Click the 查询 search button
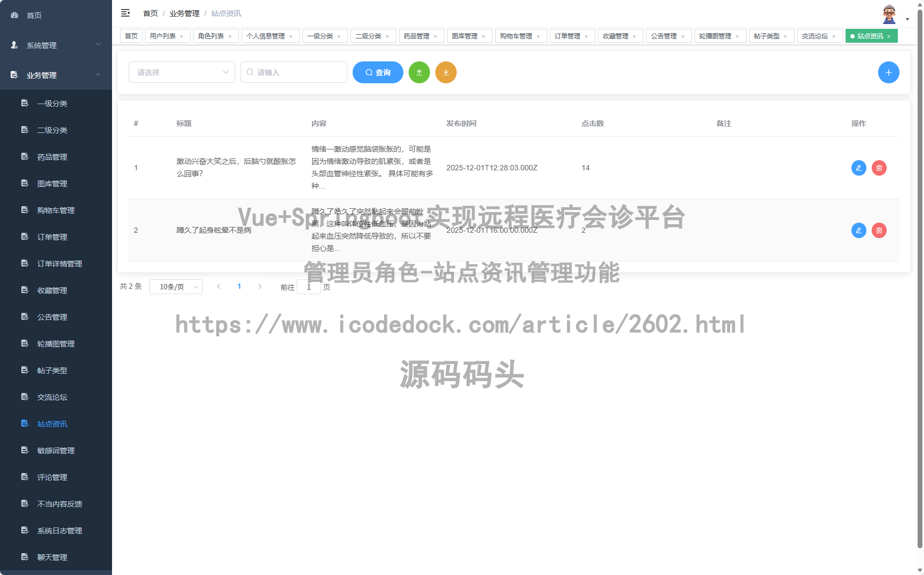Viewport: 924px width, 575px height. click(378, 72)
